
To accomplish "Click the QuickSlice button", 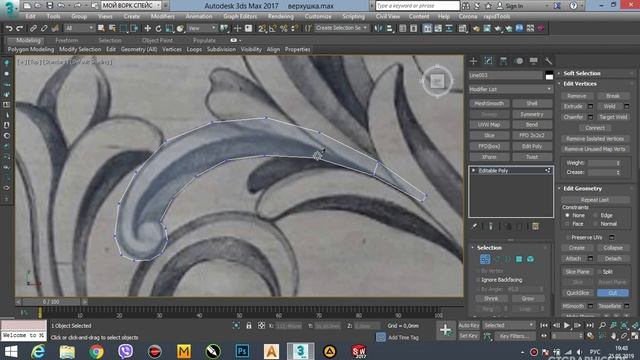I will pyautogui.click(x=578, y=293).
